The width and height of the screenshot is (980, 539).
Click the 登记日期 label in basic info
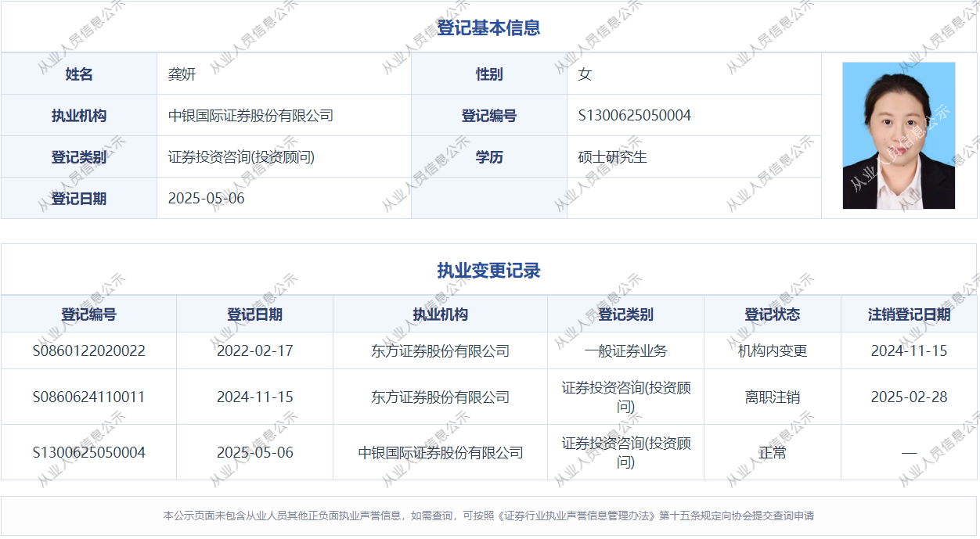pos(79,199)
